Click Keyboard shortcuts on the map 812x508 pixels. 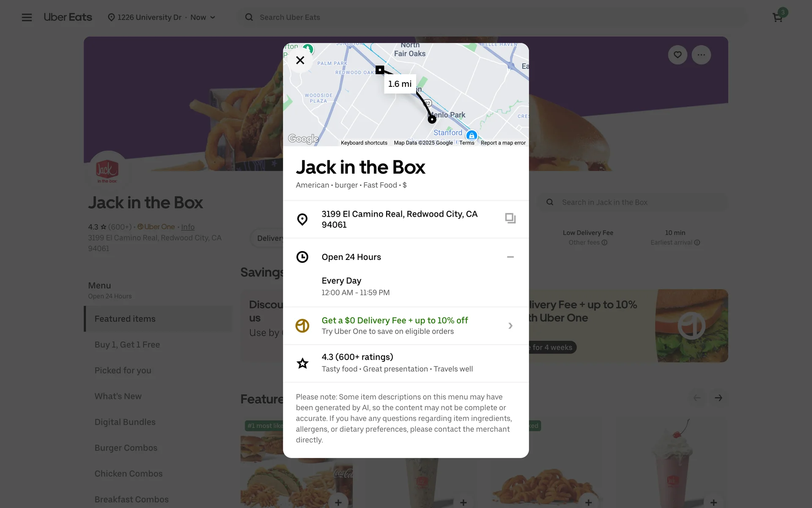(364, 143)
